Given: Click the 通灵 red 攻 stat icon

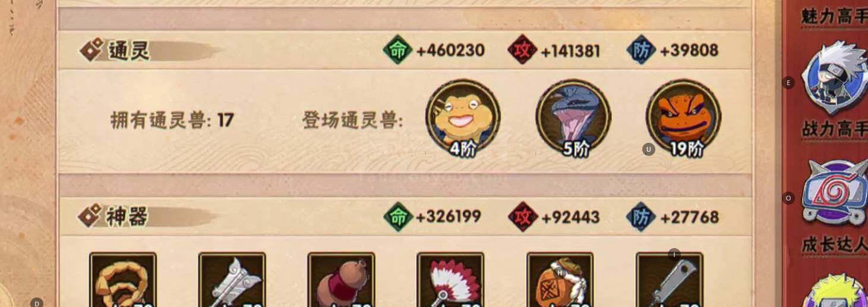Looking at the screenshot, I should click(x=522, y=51).
